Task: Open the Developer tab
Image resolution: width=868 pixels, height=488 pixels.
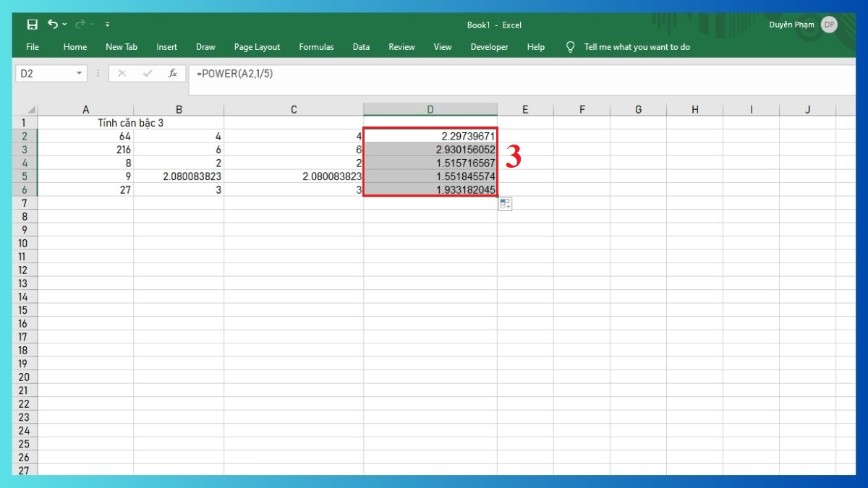Action: [489, 47]
